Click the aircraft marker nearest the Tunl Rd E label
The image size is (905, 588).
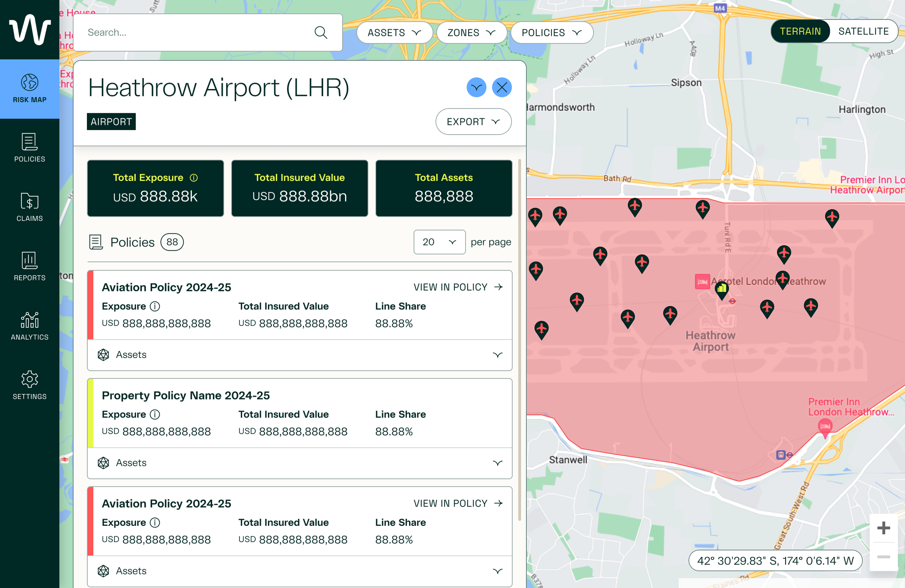[702, 210]
